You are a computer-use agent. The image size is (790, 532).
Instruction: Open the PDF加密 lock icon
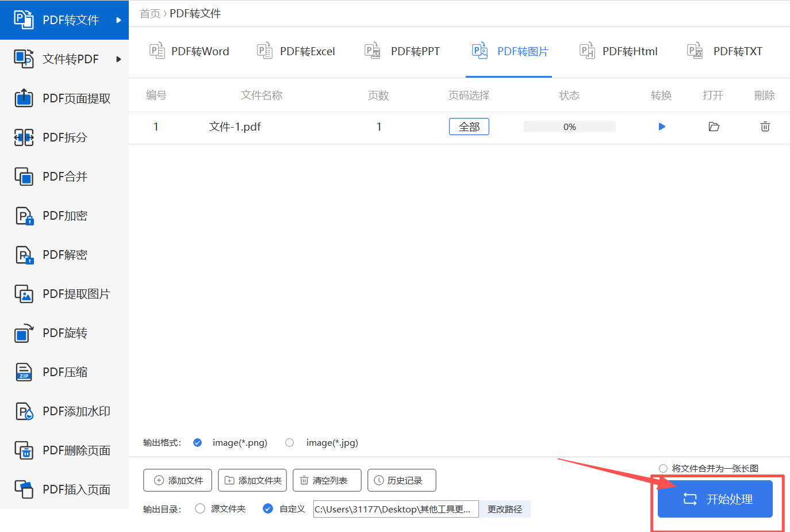[x=24, y=216]
